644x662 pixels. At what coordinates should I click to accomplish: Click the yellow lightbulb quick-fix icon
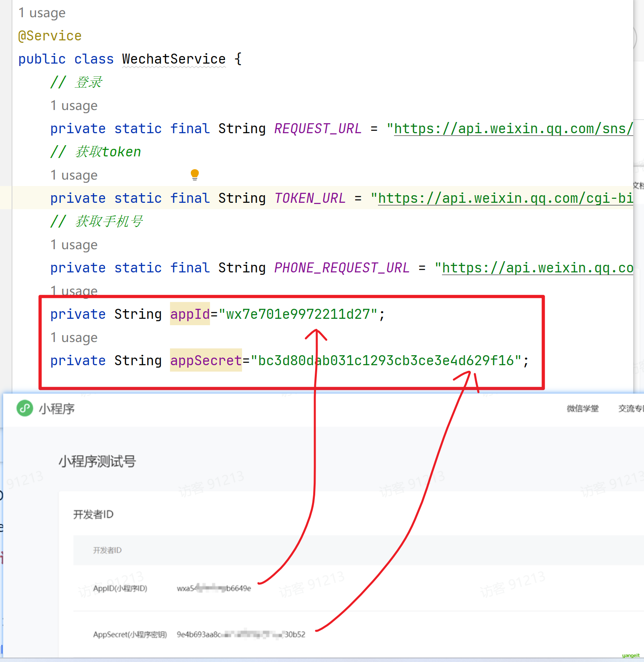point(195,175)
